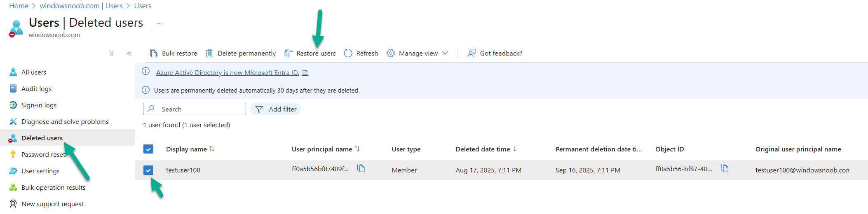
Task: Click the Add filter button
Action: click(275, 109)
